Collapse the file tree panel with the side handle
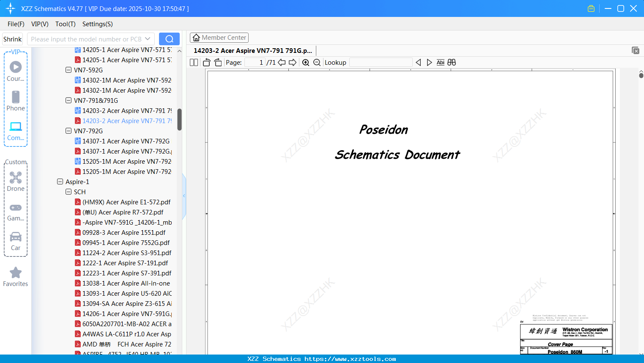The image size is (644, 363). coord(184,195)
